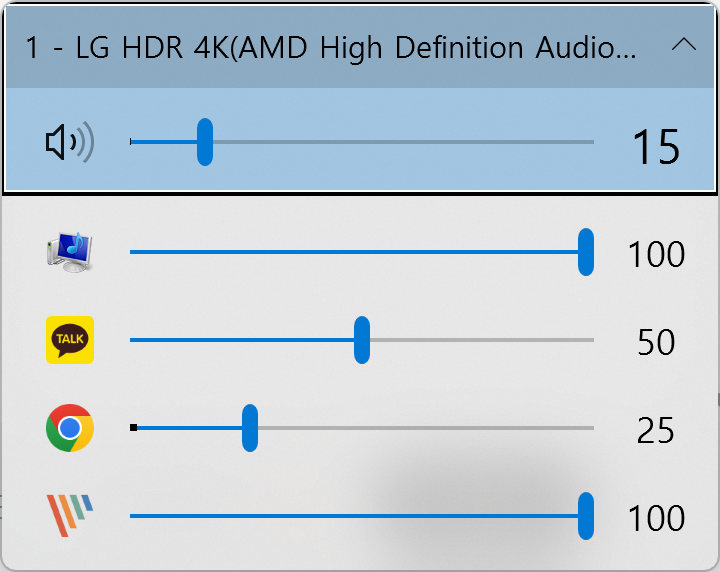Click the gray part of the Chrome volume track
Image resolution: width=720 pixels, height=572 pixels.
tap(426, 428)
